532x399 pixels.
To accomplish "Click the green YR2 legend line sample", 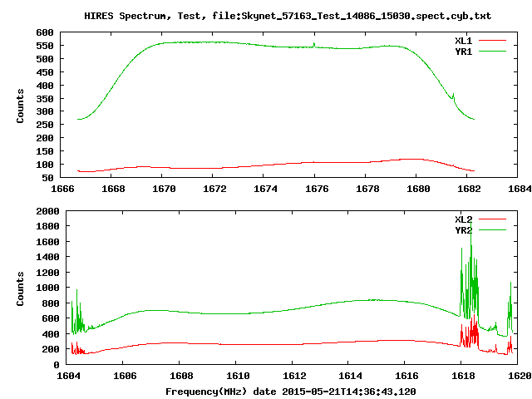I will click(x=492, y=229).
